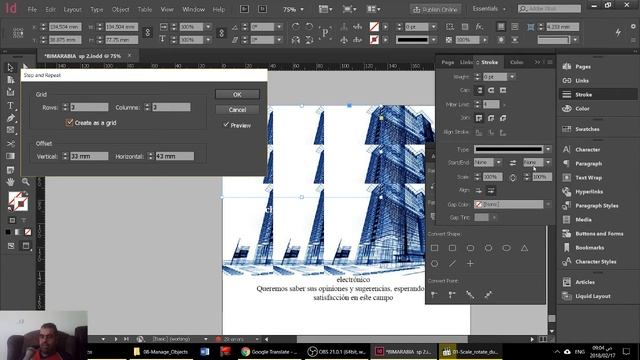
Task: Open the stroke Weight dropdown
Action: (512, 77)
